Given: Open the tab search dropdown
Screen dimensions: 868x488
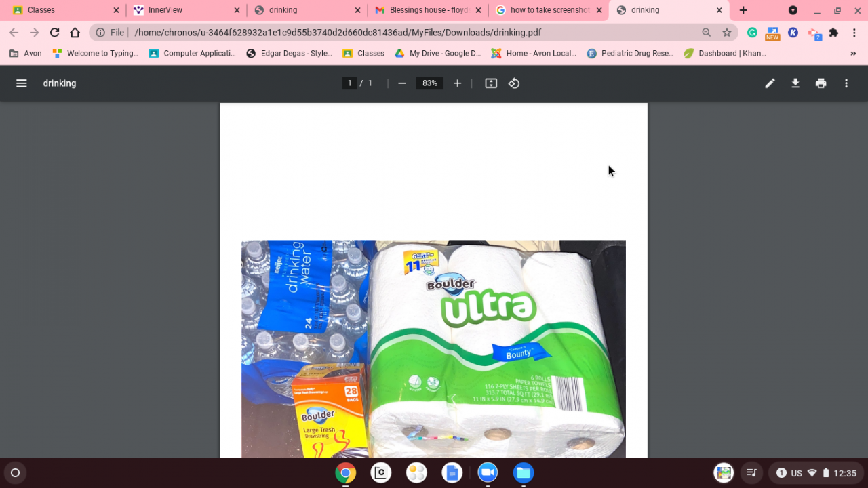Looking at the screenshot, I should pos(793,10).
